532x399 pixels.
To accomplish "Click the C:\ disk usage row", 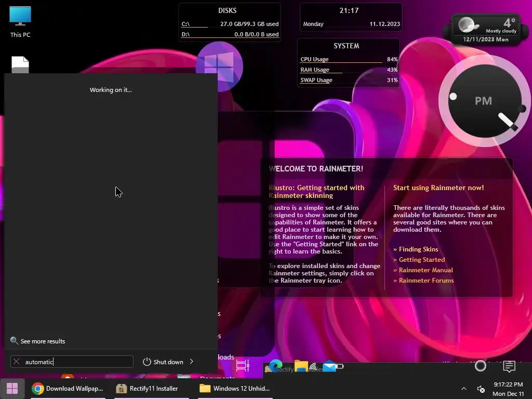I will point(230,24).
